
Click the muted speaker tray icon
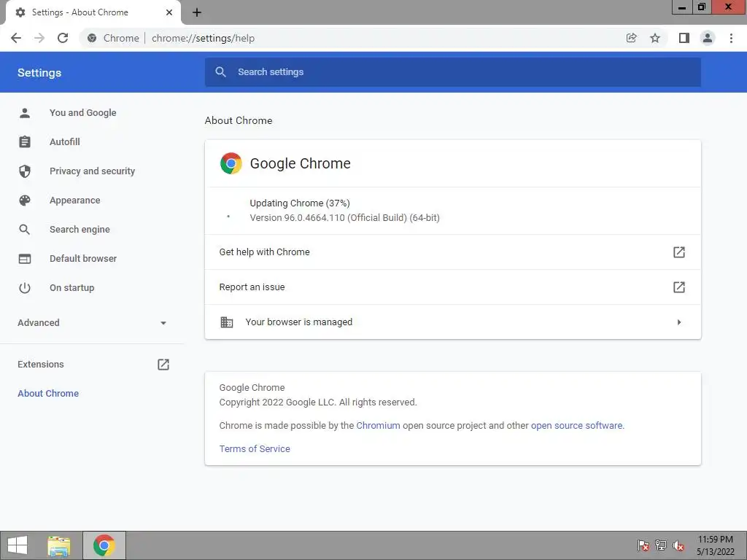pos(678,545)
